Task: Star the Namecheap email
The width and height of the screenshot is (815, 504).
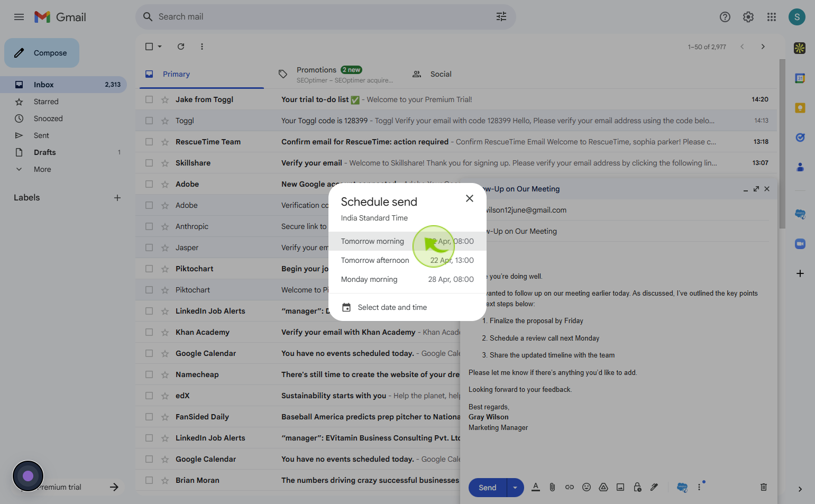Action: [x=165, y=374]
